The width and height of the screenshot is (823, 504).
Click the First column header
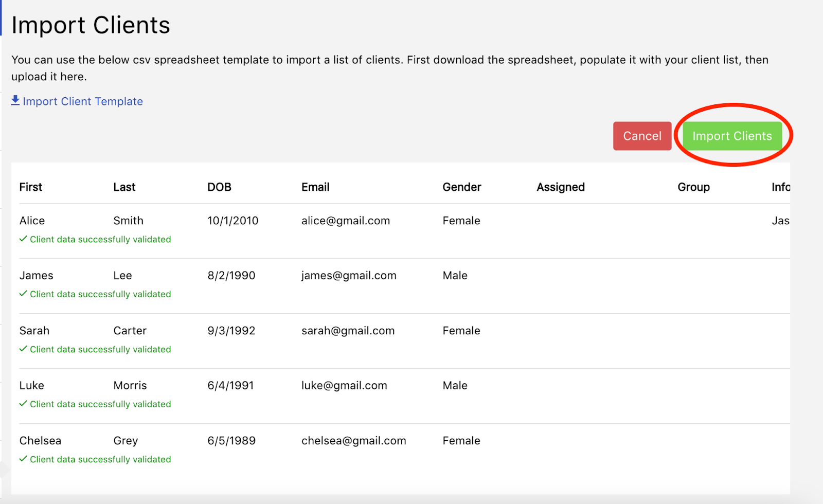pyautogui.click(x=31, y=187)
